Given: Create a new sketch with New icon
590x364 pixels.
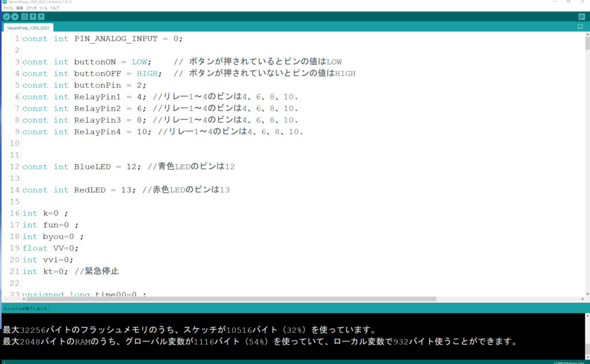Looking at the screenshot, I should pos(24,17).
